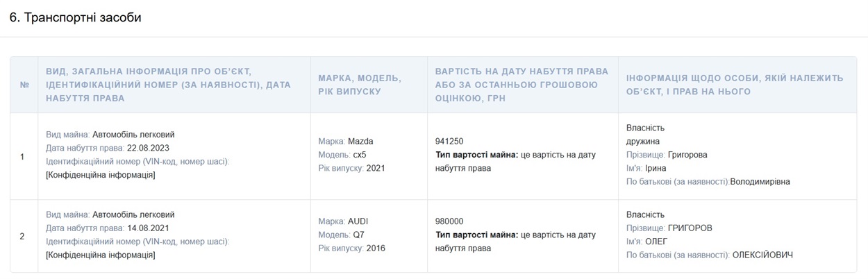Click the value 941250
The width and height of the screenshot is (868, 279).
pyautogui.click(x=449, y=141)
